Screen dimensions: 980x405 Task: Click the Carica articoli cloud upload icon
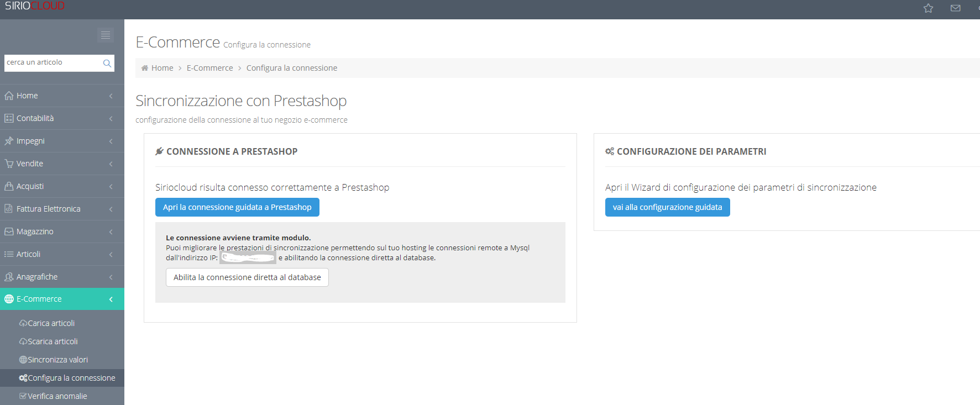coord(23,323)
